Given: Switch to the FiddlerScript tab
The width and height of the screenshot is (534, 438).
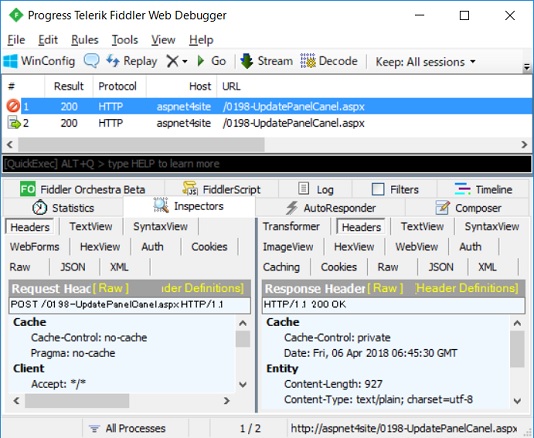Looking at the screenshot, I should pyautogui.click(x=221, y=189).
